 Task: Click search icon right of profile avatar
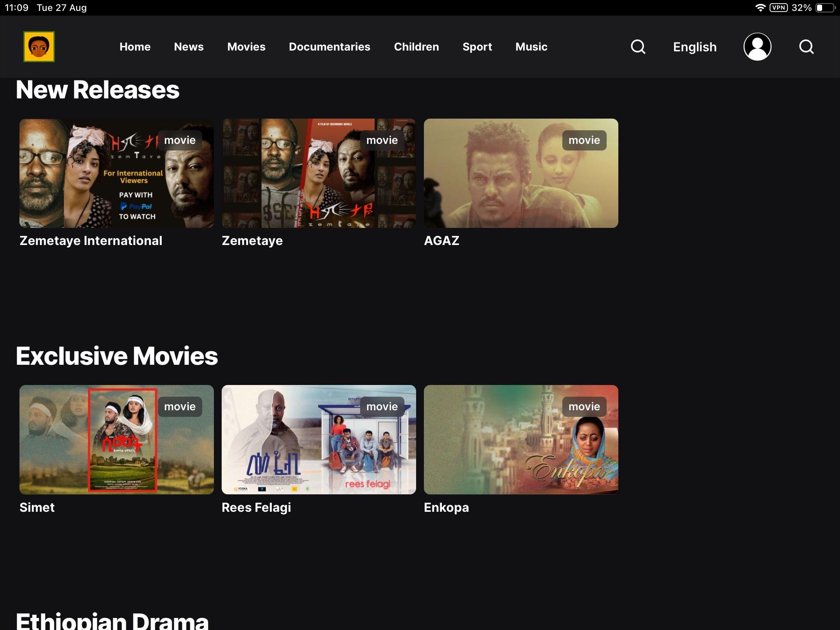[806, 47]
